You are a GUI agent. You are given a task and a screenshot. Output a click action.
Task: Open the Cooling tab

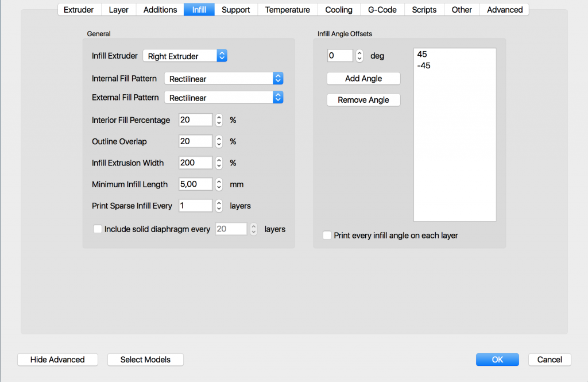(x=339, y=10)
